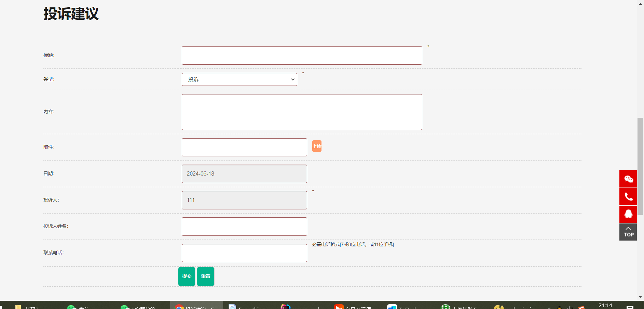Click the 标题 title input field
Screen dimensions: 644x309
coord(302,55)
